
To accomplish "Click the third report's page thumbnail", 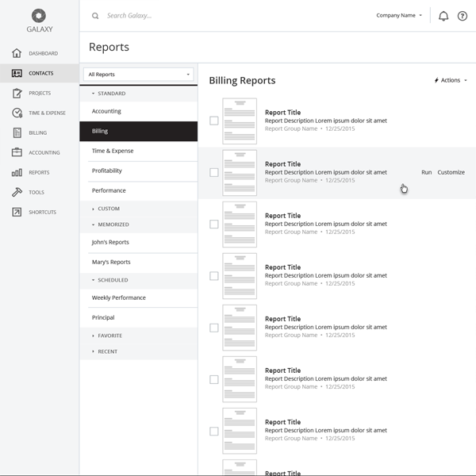I will pyautogui.click(x=240, y=225).
